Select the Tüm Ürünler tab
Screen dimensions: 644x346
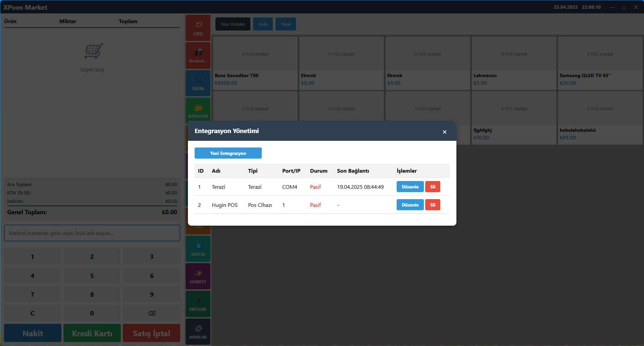tap(233, 24)
